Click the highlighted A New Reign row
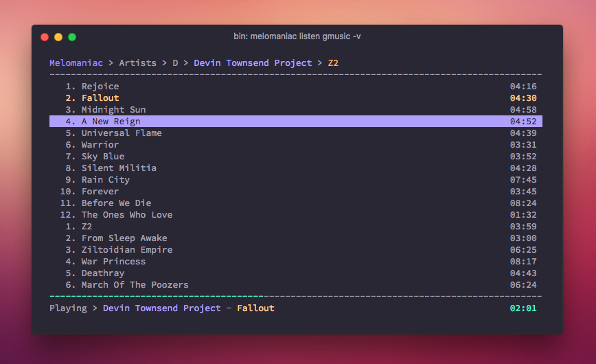596x364 pixels. (296, 122)
